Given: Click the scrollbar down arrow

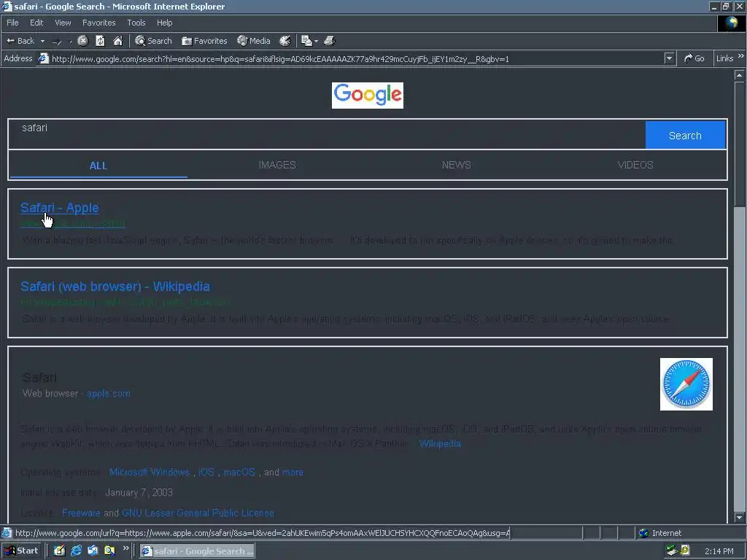Looking at the screenshot, I should [739, 517].
